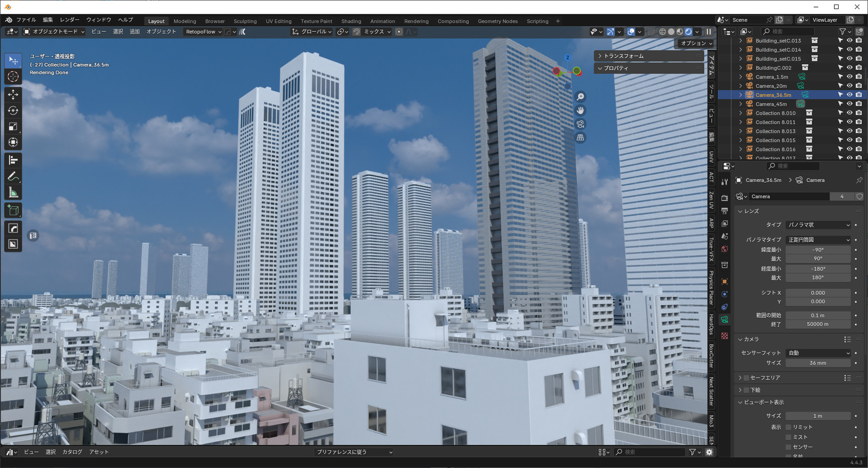Switch perspective/orthographic with grid icon

point(580,137)
